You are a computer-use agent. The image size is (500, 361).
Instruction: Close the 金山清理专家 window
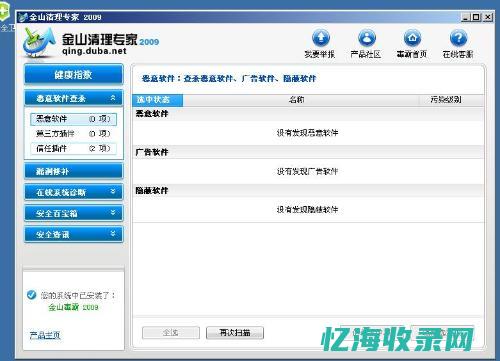pos(488,17)
